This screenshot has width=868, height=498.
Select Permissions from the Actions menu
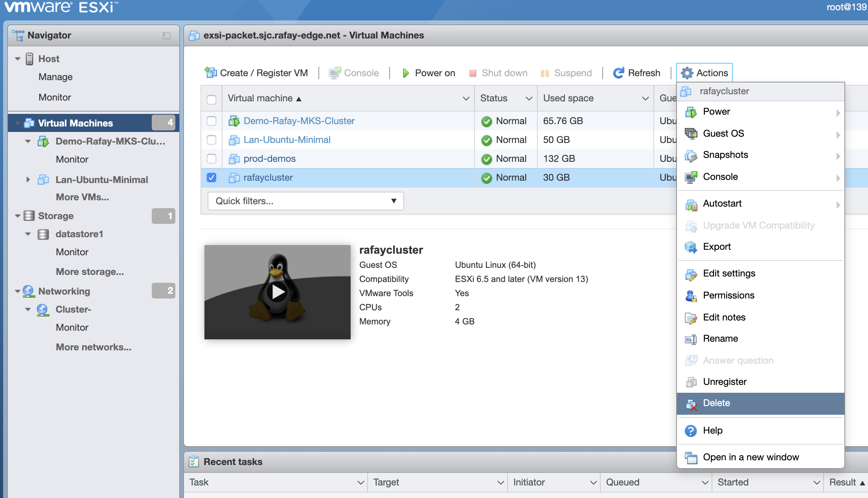pos(728,295)
